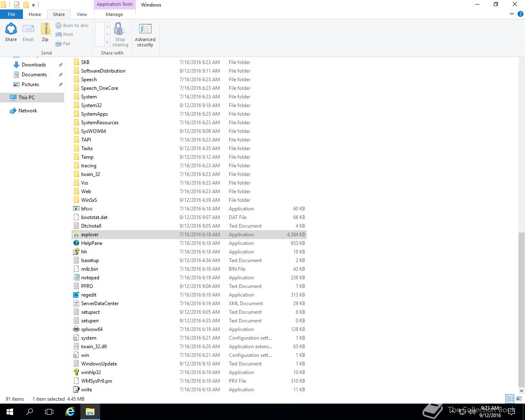The height and width of the screenshot is (420, 525).
Task: Select the Tasks folder
Action: pos(189,148)
